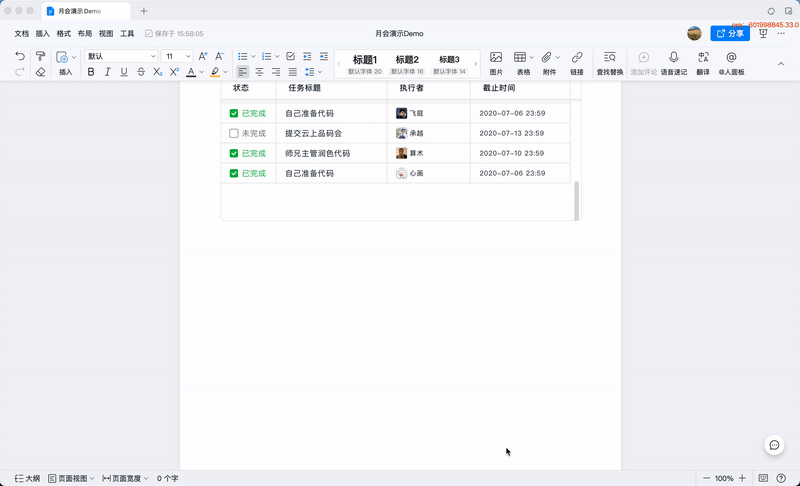Select the 月会演示Demo tab
Viewport: 800px width, 486px height.
[86, 11]
